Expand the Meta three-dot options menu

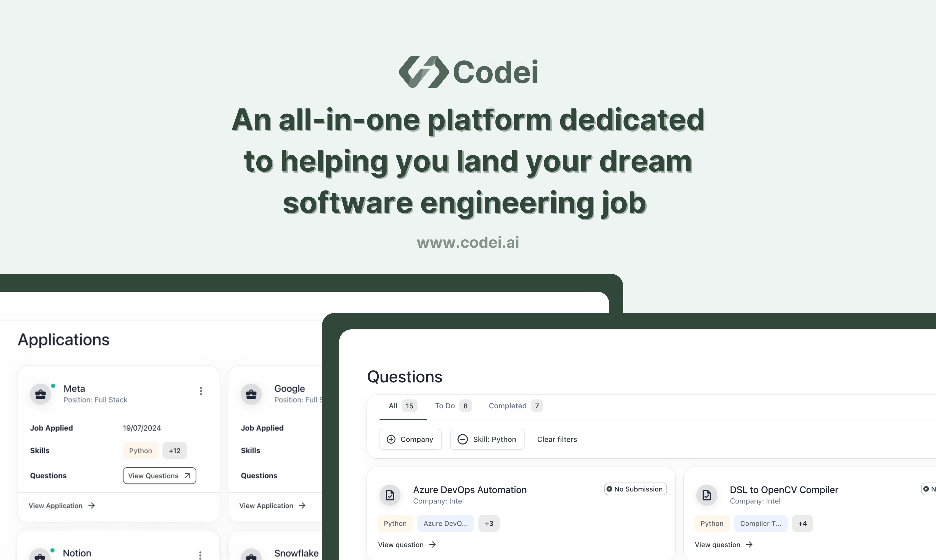point(201,391)
